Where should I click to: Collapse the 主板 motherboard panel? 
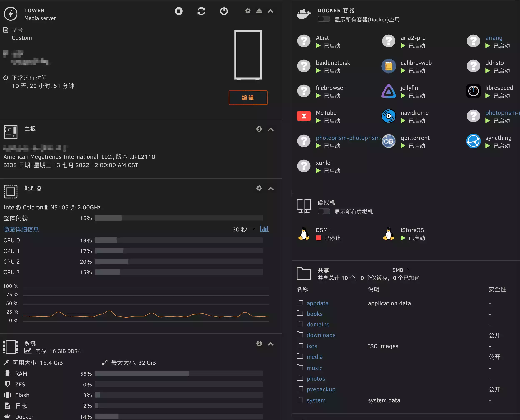271,129
